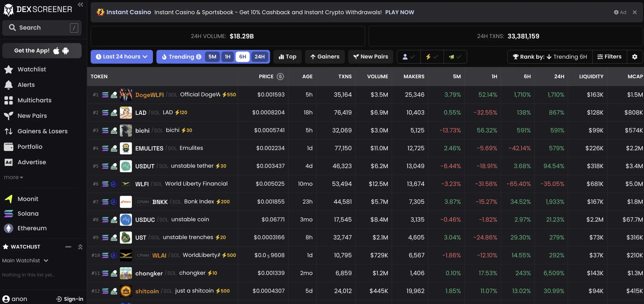Open settings gear icon
Screen dimensions: 644x304
(635, 57)
